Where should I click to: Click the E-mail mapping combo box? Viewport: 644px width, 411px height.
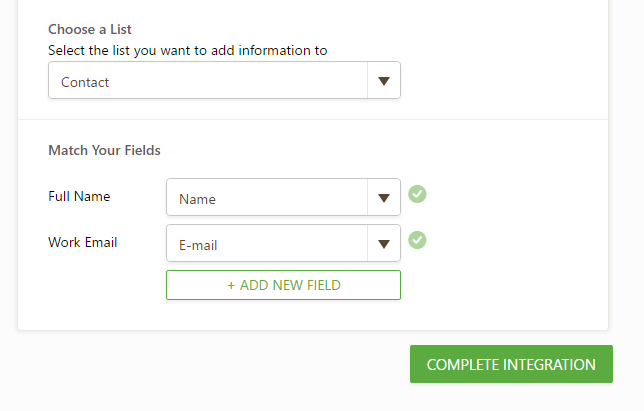267,244
